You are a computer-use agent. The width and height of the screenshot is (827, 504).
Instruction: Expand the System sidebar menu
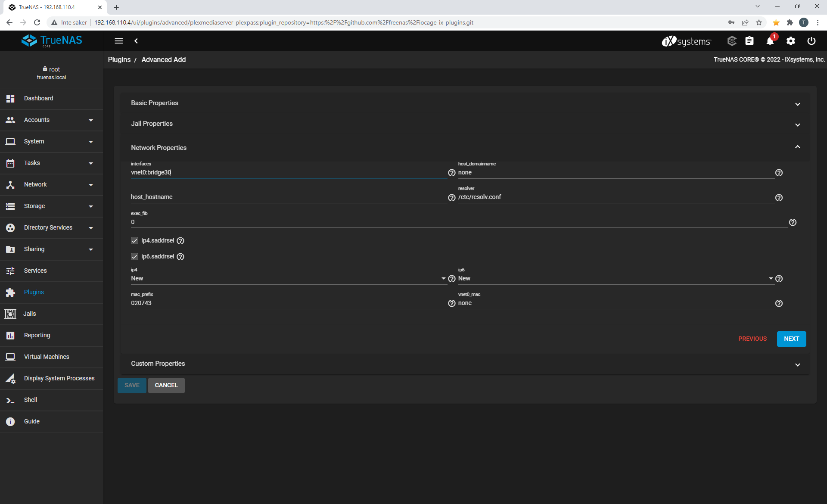pyautogui.click(x=52, y=142)
